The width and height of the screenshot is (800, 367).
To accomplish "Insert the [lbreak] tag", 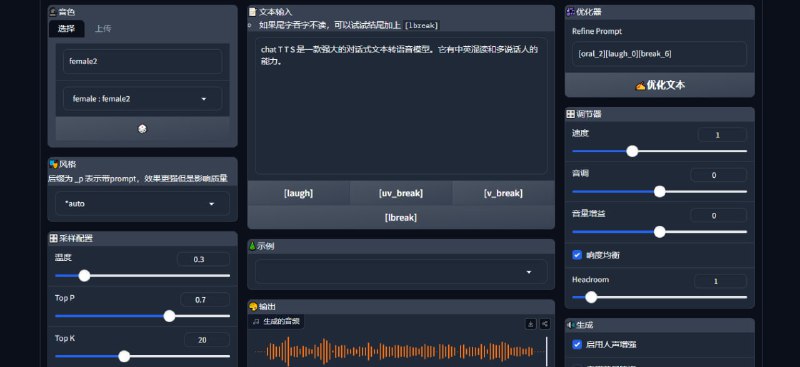I will click(401, 217).
